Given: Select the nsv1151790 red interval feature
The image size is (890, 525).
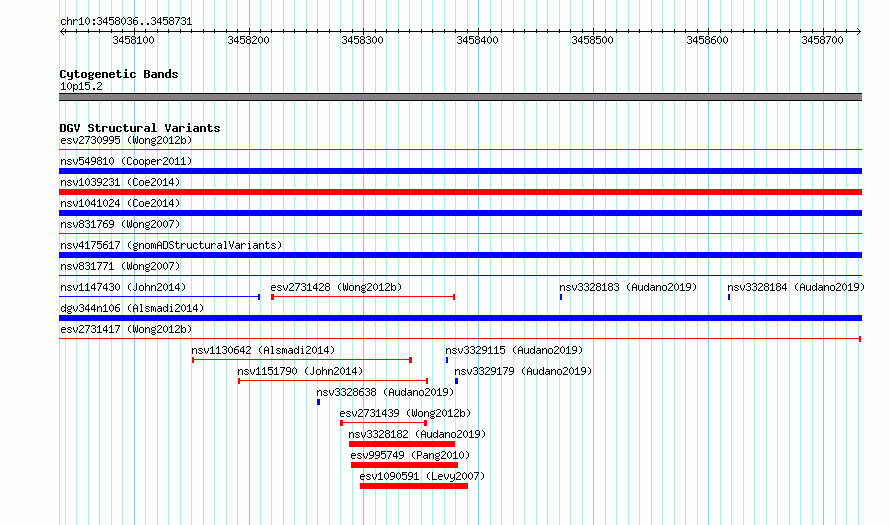Looking at the screenshot, I should click(333, 381).
